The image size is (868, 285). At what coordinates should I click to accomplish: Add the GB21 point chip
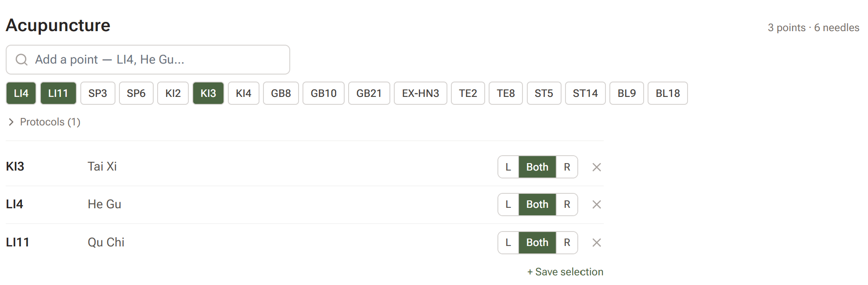(x=369, y=93)
